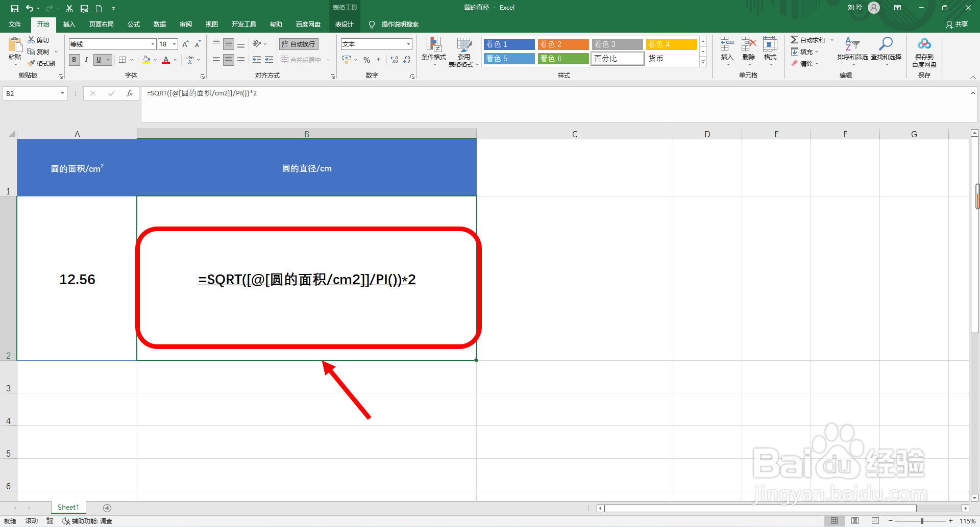The width and height of the screenshot is (980, 527).
Task: Open Sort and Filter (排序和筛选)
Action: pos(852,51)
